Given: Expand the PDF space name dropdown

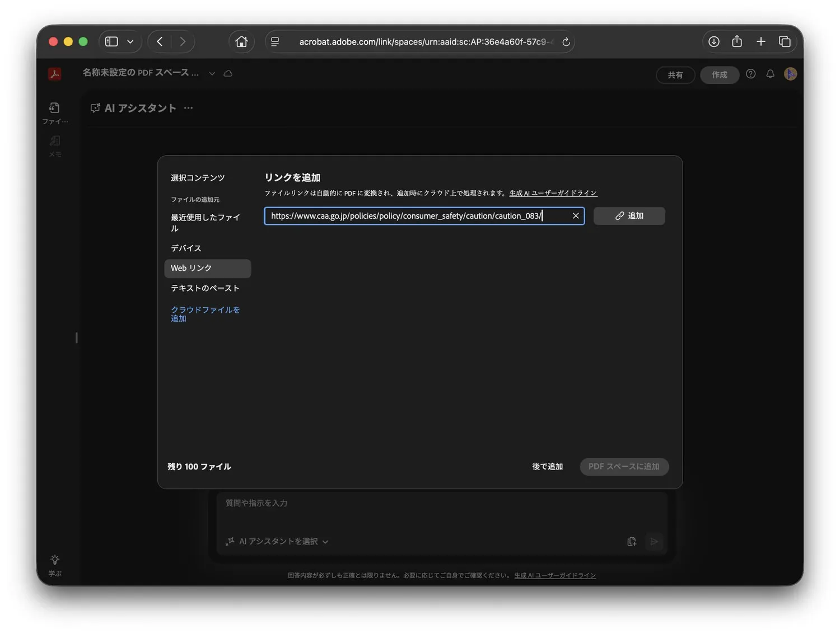Looking at the screenshot, I should [x=212, y=73].
